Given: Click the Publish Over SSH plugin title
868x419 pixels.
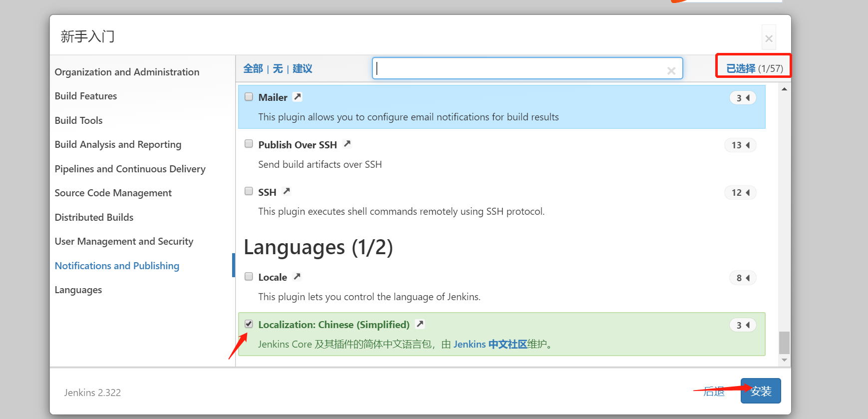Looking at the screenshot, I should pyautogui.click(x=297, y=145).
